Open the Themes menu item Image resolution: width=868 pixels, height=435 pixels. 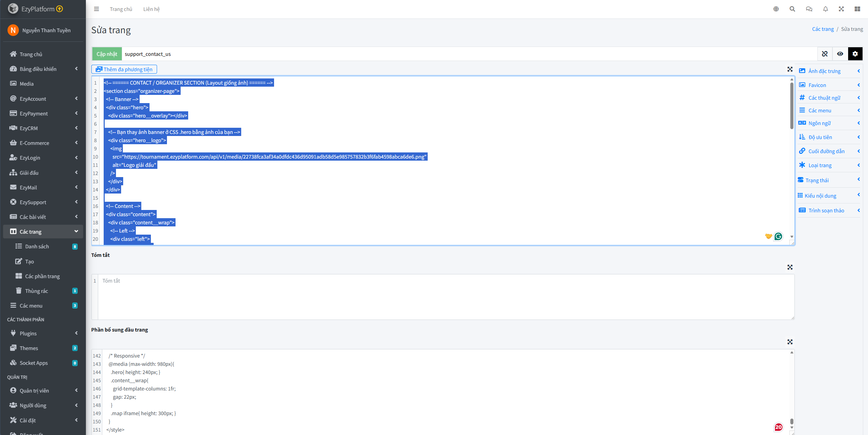[x=29, y=348]
